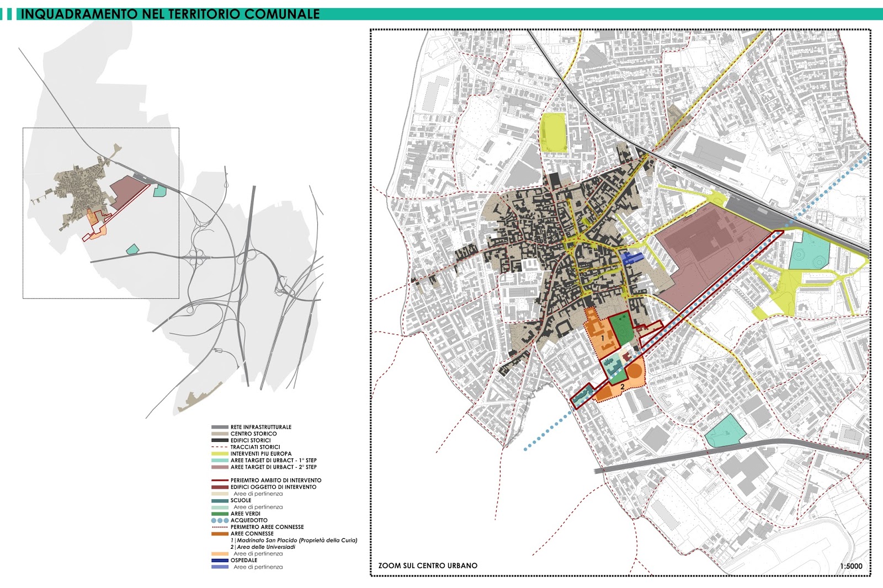Click the "AREE VERDI" legend label
This screenshot has width=883, height=588.
[246, 514]
